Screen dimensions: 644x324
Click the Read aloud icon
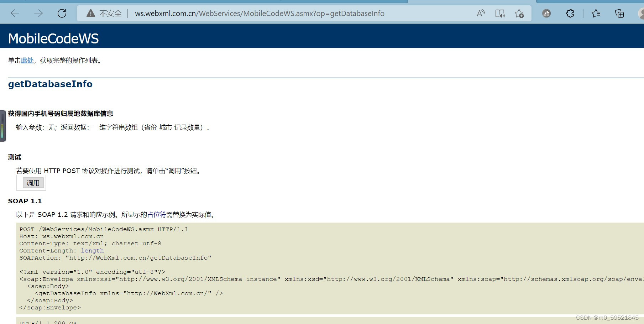pyautogui.click(x=481, y=13)
